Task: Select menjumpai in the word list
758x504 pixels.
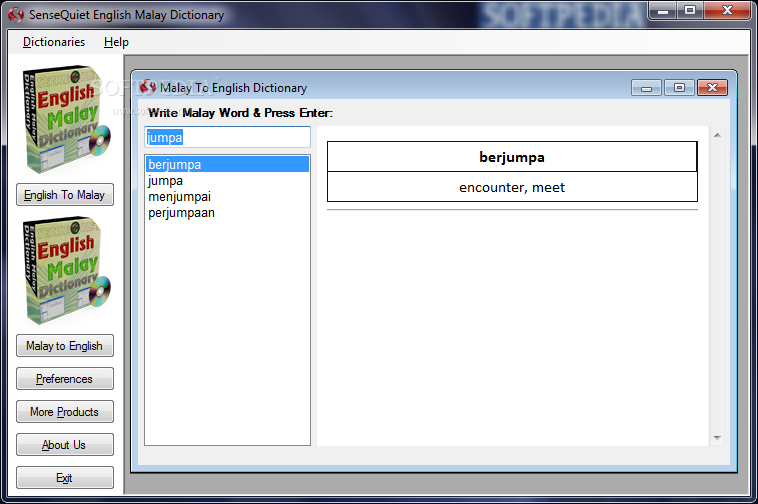Action: (227, 197)
